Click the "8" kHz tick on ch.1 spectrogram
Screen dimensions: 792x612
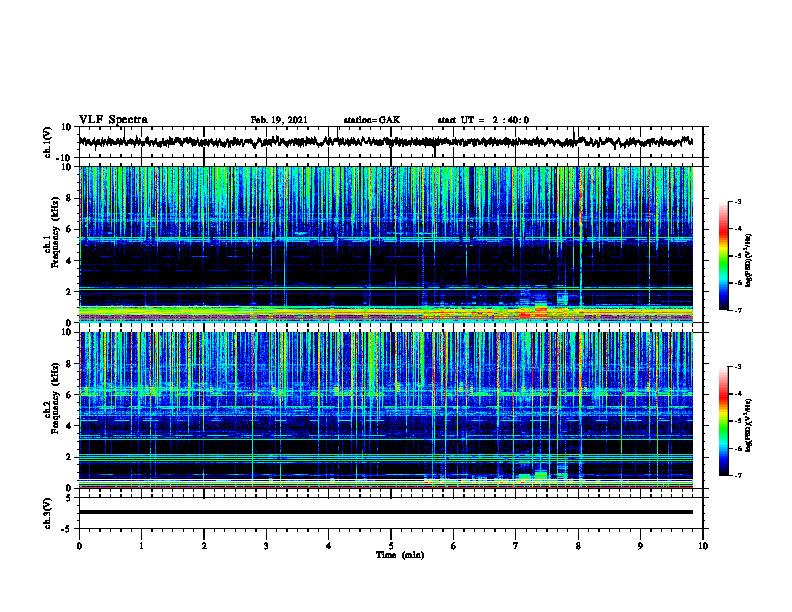(70, 198)
